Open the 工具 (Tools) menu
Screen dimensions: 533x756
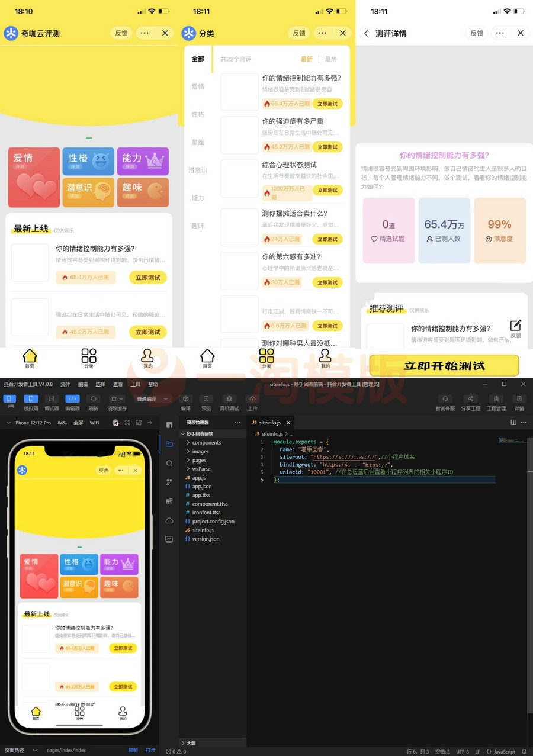[135, 384]
